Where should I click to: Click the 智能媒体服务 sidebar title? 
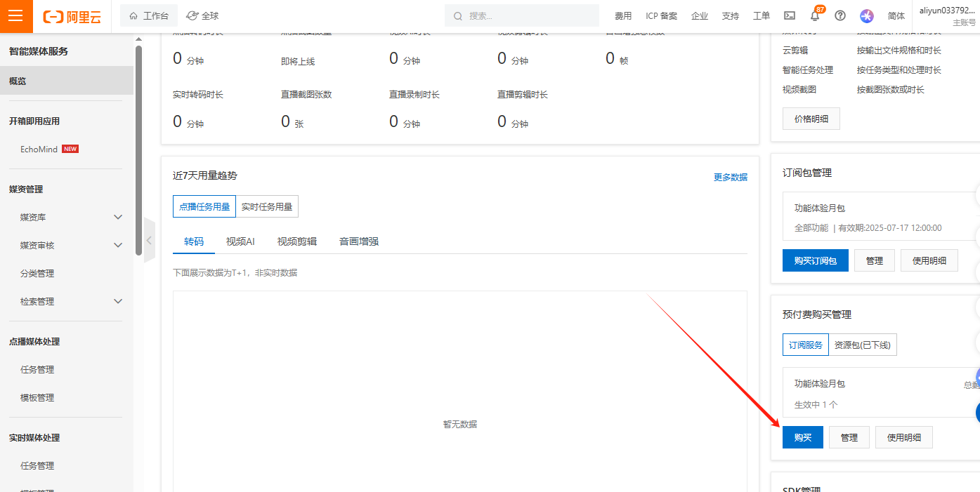click(39, 51)
